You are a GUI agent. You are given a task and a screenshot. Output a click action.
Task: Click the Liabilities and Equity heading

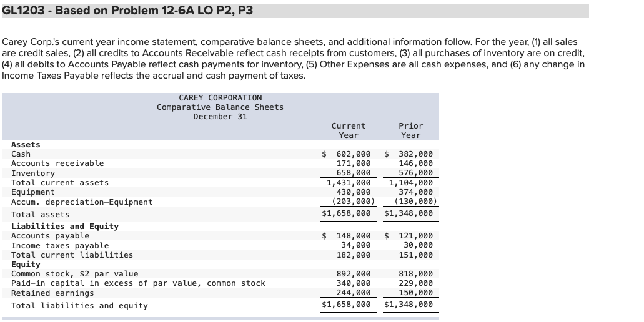coord(65,226)
